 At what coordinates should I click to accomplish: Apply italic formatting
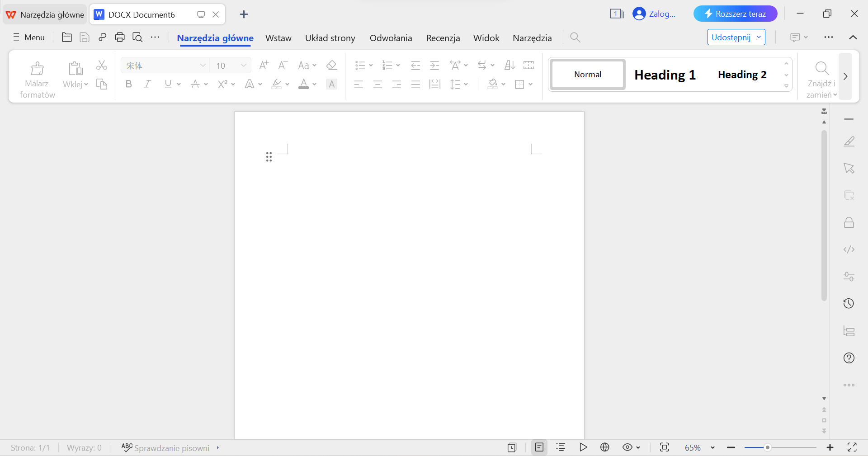(147, 84)
